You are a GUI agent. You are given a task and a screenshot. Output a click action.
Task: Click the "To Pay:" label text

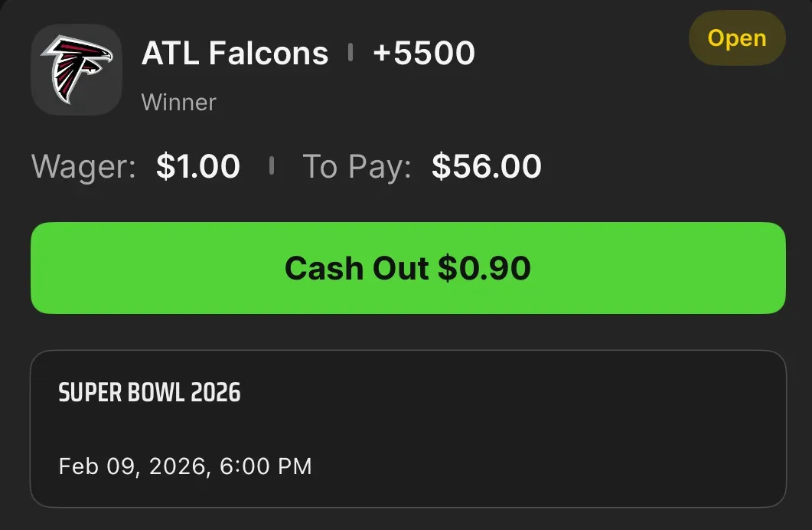[357, 166]
